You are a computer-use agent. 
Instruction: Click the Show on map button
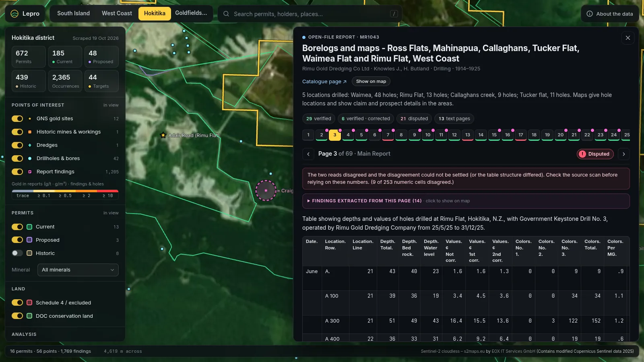pos(371,81)
